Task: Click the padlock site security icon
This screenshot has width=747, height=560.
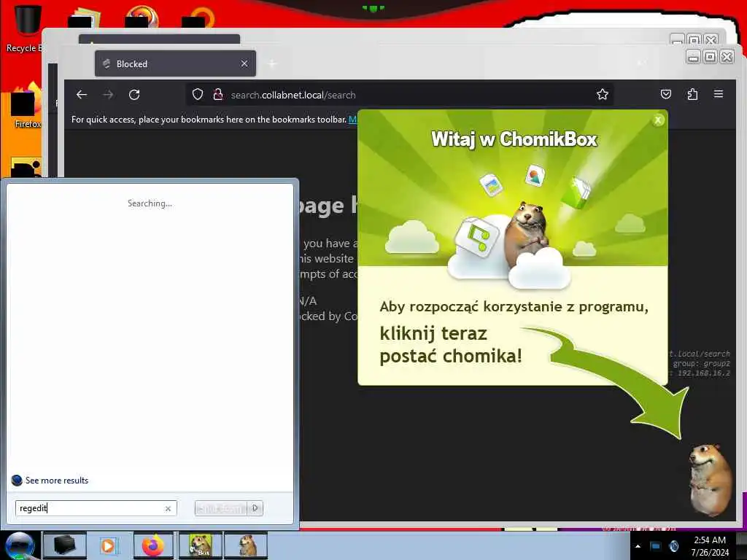Action: coord(218,95)
